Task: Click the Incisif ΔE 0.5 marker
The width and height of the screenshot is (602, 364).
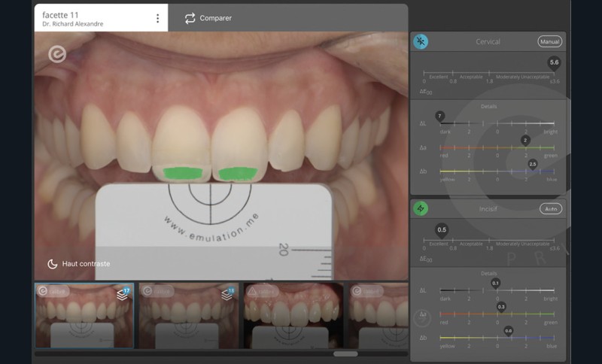Action: [x=442, y=231]
